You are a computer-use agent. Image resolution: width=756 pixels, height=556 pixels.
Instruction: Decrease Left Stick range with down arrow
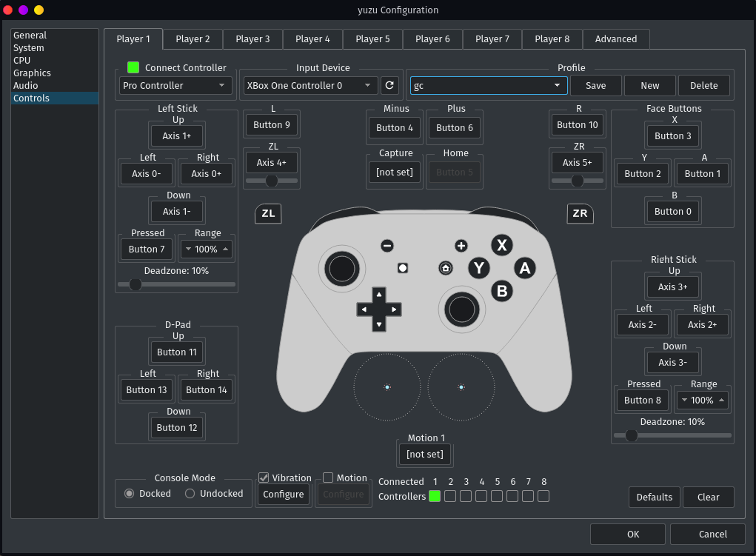pyautogui.click(x=188, y=249)
